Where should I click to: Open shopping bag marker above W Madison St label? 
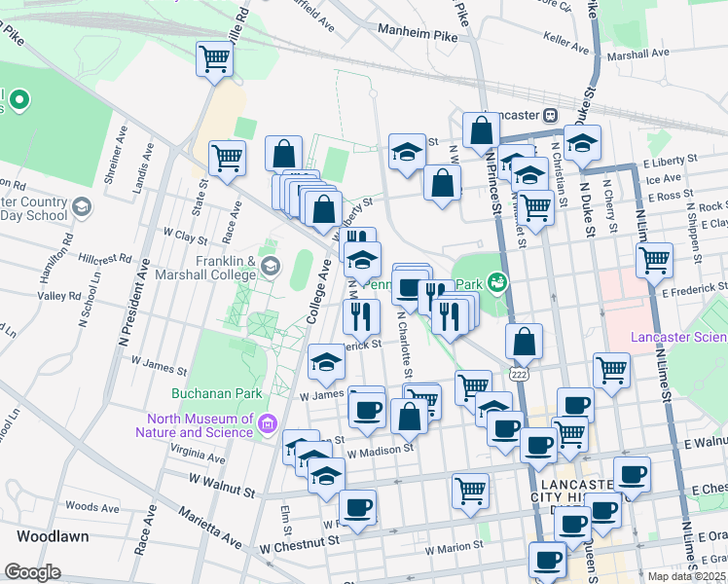coord(410,417)
